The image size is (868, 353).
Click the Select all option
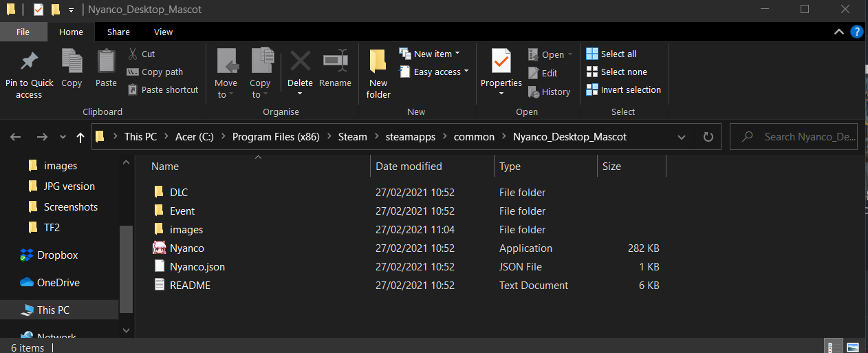click(611, 54)
